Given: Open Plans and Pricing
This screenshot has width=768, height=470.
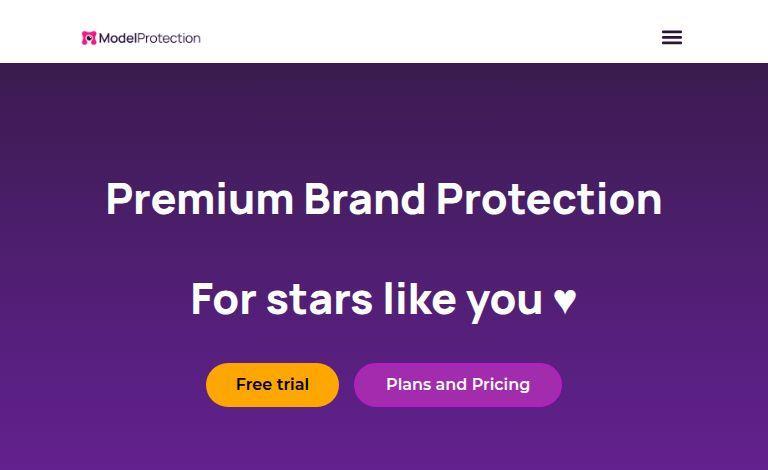Looking at the screenshot, I should click(458, 385).
